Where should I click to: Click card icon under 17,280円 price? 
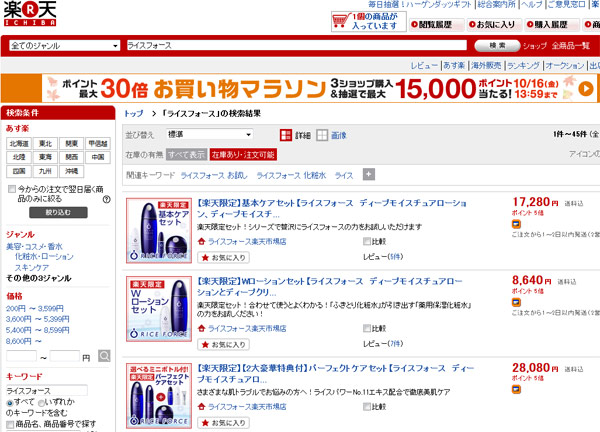[516, 224]
